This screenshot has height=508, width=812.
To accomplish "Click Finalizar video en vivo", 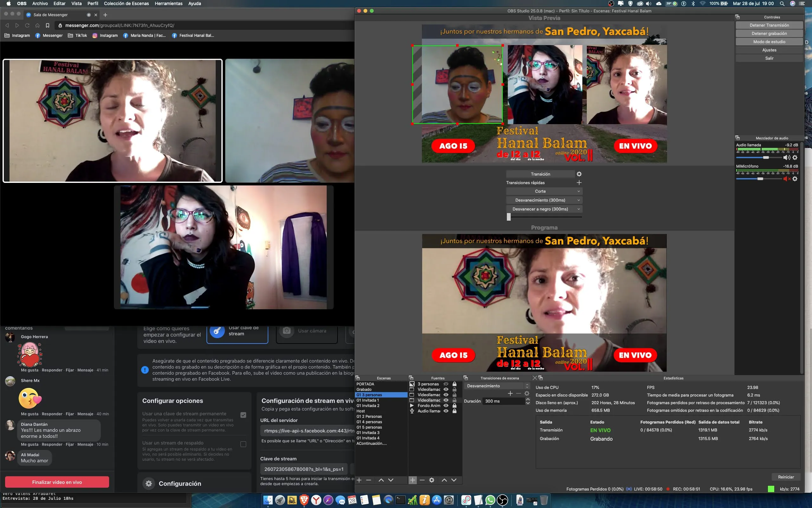I will (57, 482).
